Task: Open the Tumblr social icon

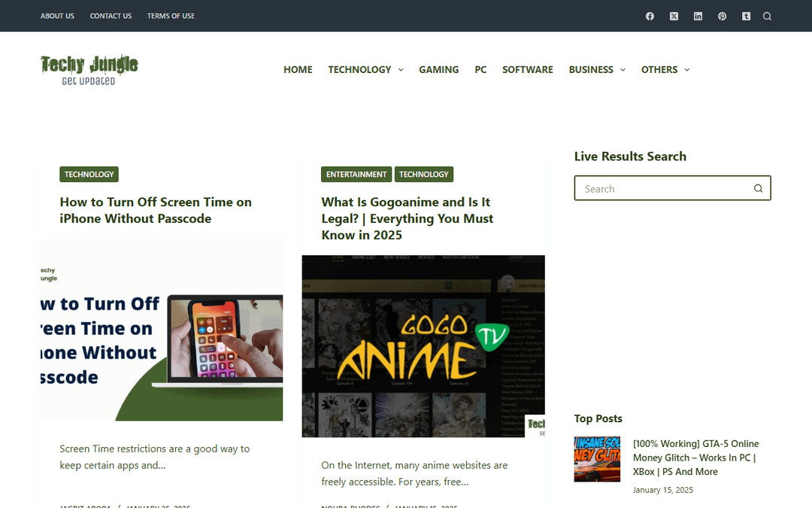Action: [747, 16]
